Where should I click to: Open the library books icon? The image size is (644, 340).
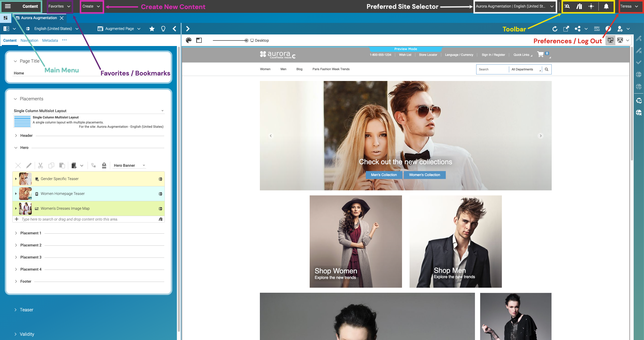579,6
